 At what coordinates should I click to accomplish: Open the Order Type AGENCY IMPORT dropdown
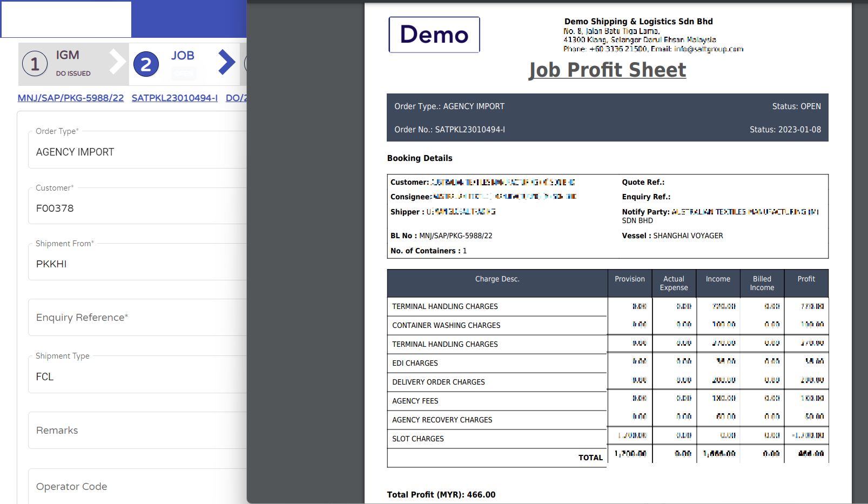[x=137, y=150]
